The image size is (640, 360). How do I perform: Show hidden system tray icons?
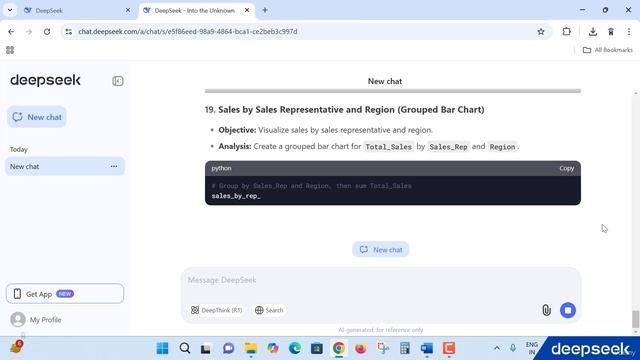tap(497, 348)
